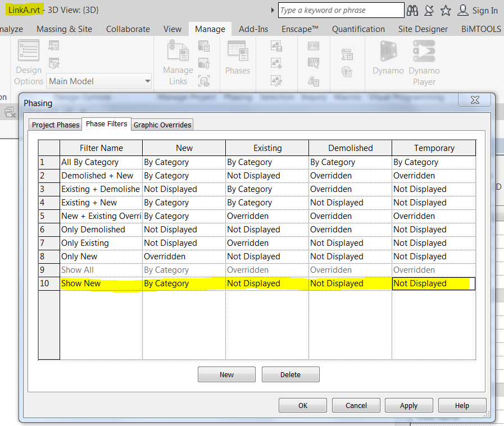Launch Dynamo from the ribbon
Screen dimensions: 504x426
[388, 58]
